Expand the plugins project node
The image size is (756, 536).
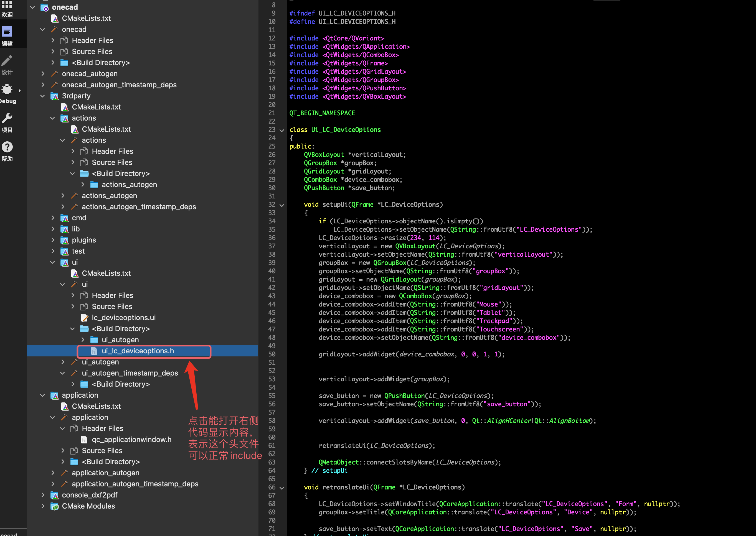click(x=53, y=240)
